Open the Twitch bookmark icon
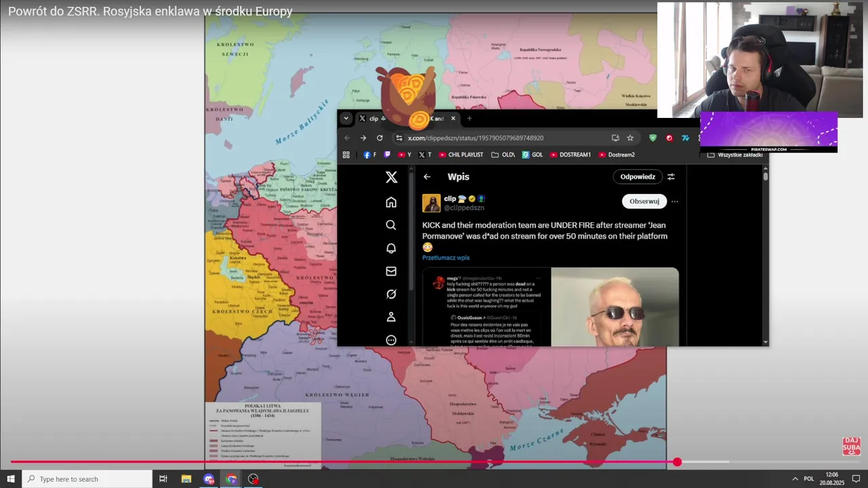The height and width of the screenshot is (488, 868). (x=387, y=155)
